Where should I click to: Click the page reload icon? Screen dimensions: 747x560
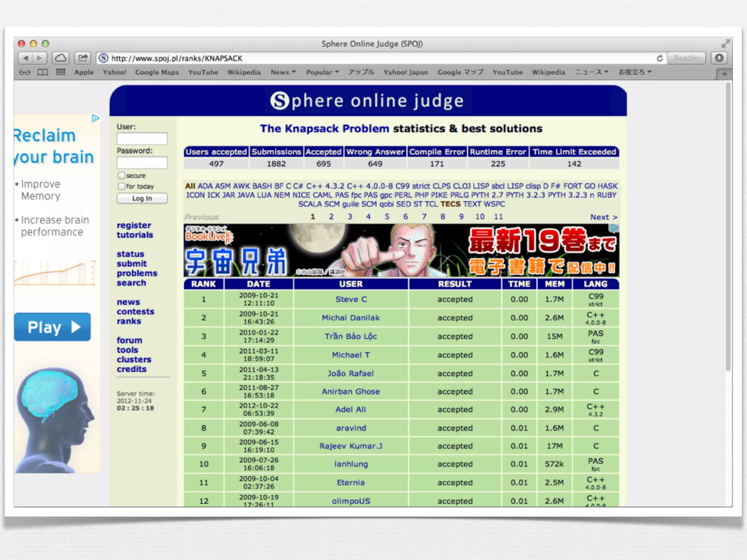[659, 58]
